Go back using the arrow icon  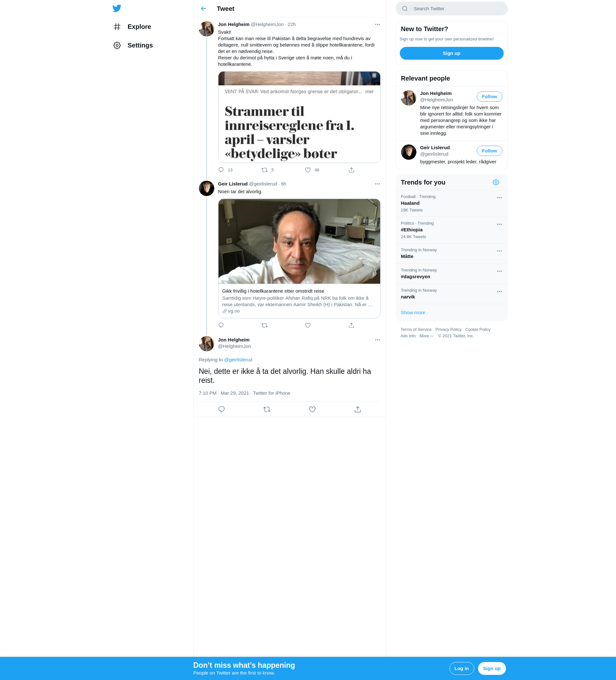click(203, 9)
